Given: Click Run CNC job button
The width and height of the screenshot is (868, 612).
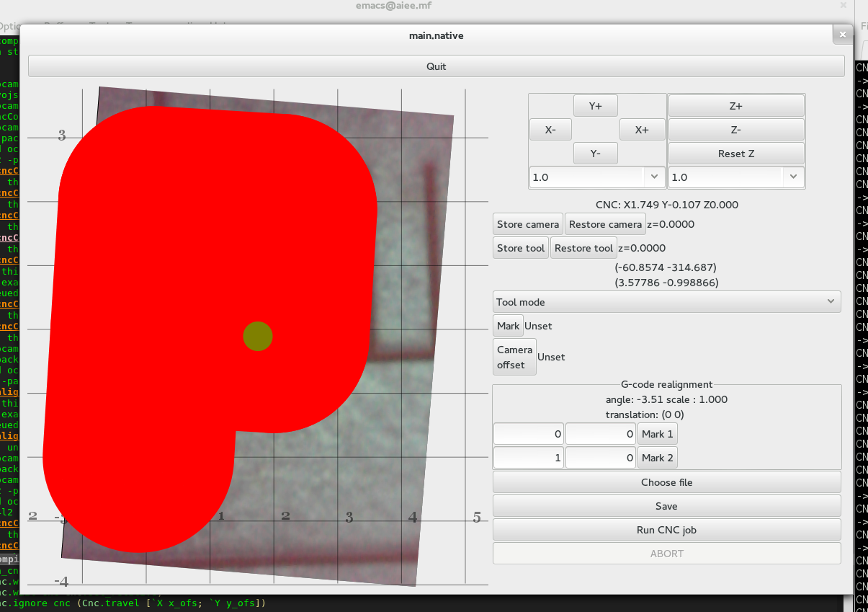Looking at the screenshot, I should (x=667, y=530).
